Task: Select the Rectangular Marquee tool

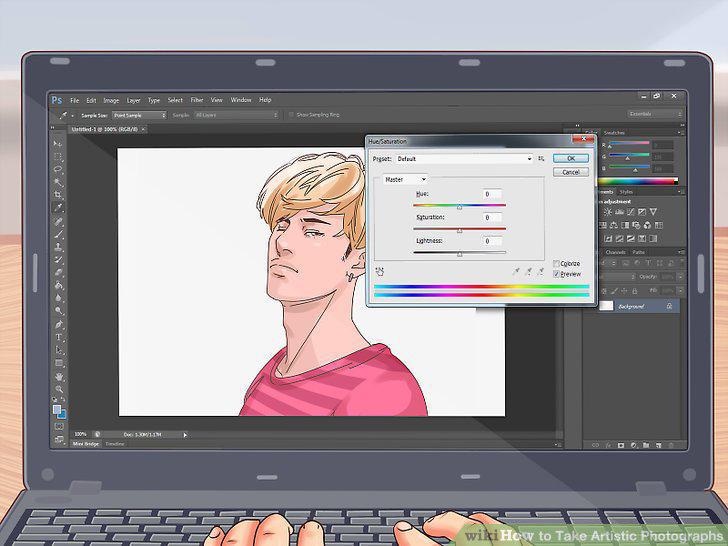Action: pyautogui.click(x=58, y=156)
